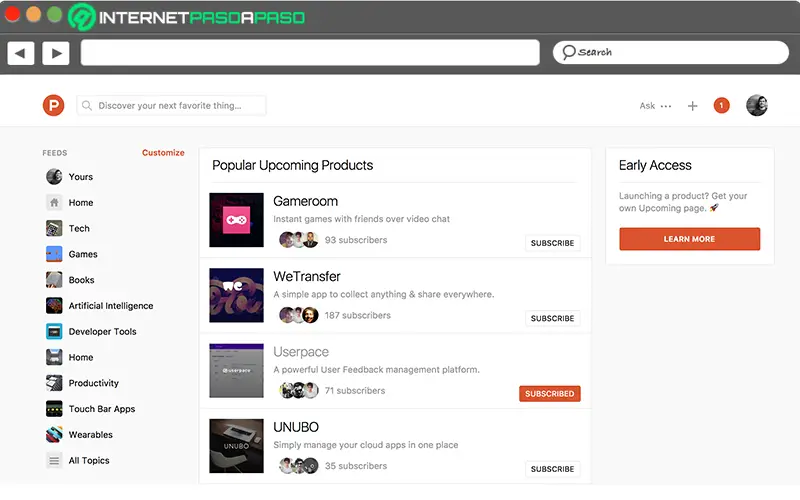The image size is (800, 500).
Task: Expand the Ask menu with dots
Action: (x=656, y=106)
